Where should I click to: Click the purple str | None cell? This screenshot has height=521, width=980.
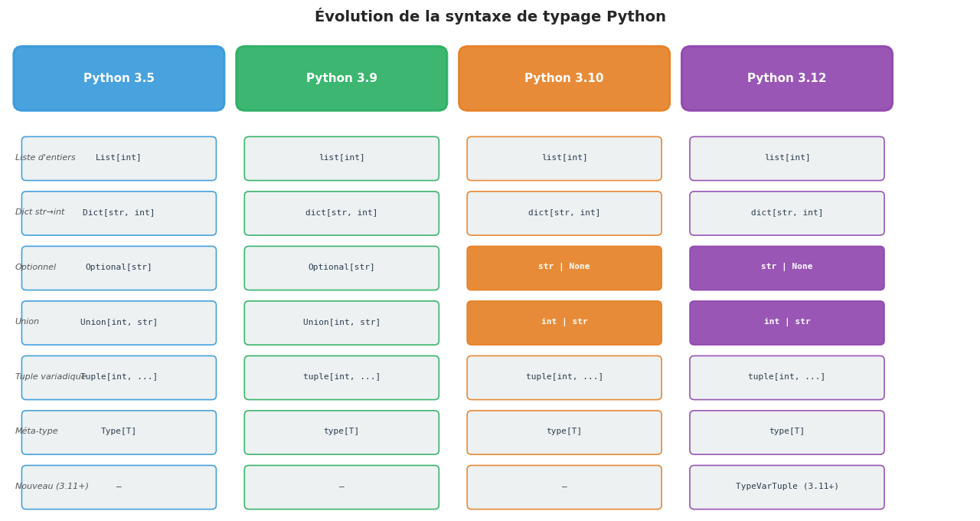click(786, 267)
